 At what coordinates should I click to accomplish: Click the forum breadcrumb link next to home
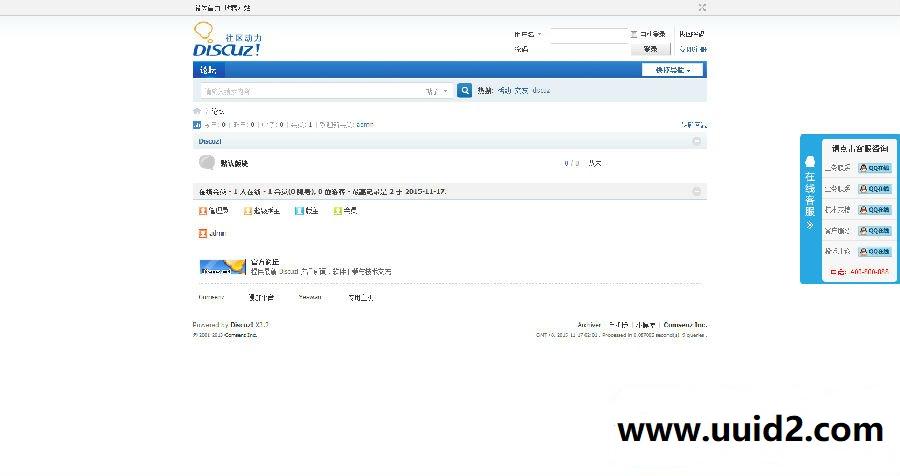[x=218, y=111]
